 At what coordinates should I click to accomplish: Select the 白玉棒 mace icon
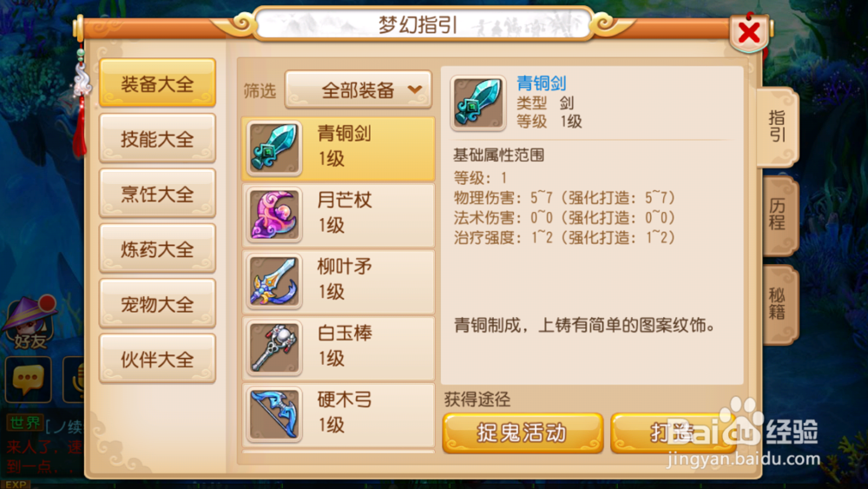(274, 347)
